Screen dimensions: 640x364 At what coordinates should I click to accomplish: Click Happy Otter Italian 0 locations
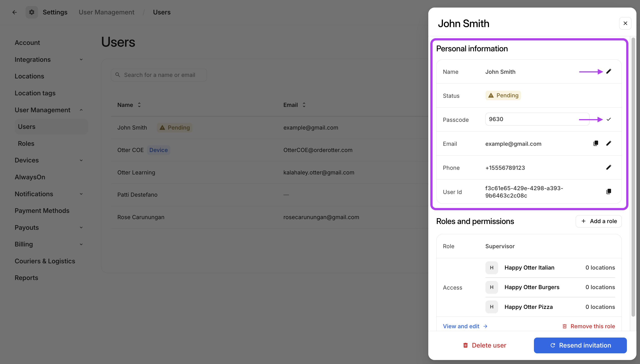click(600, 268)
